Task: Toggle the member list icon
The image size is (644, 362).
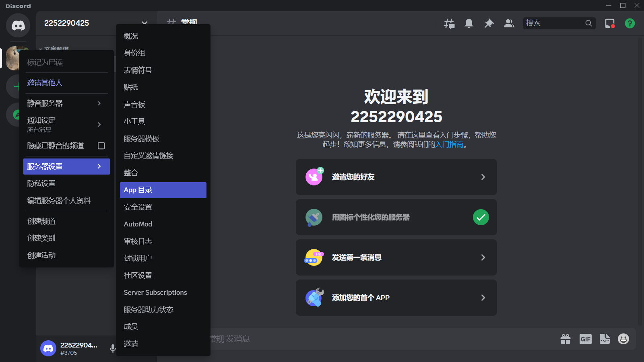Action: [x=509, y=23]
